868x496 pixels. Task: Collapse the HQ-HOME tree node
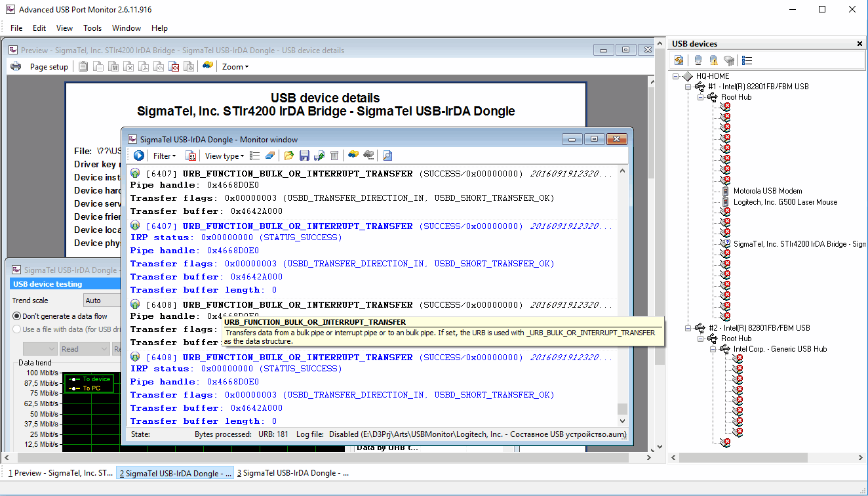[677, 76]
